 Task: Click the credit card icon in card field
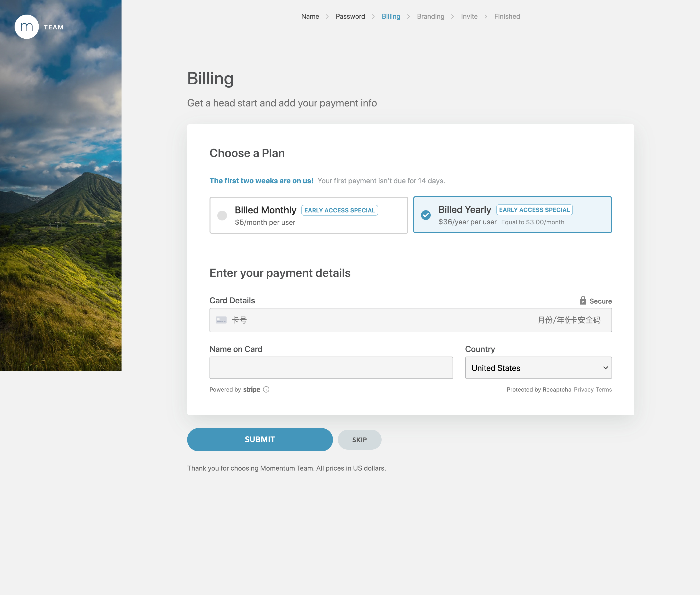coord(221,320)
